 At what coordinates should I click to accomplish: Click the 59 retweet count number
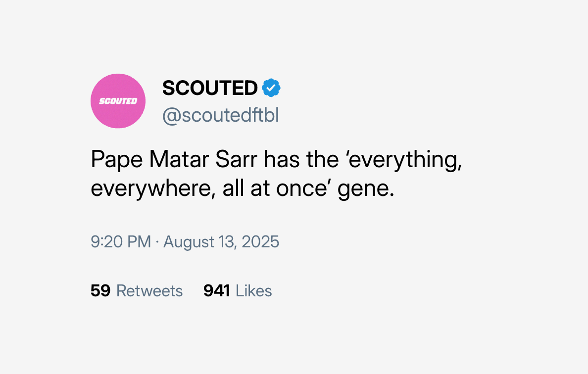point(100,291)
